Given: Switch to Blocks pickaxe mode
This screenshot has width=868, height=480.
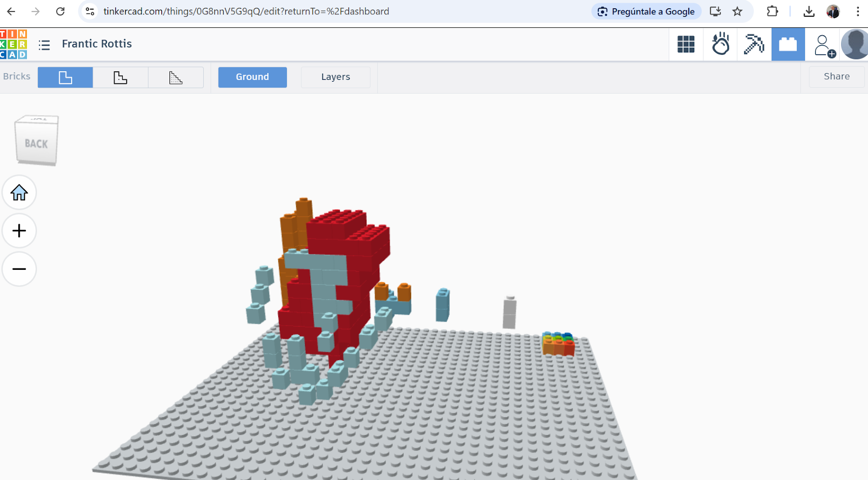Looking at the screenshot, I should point(754,44).
